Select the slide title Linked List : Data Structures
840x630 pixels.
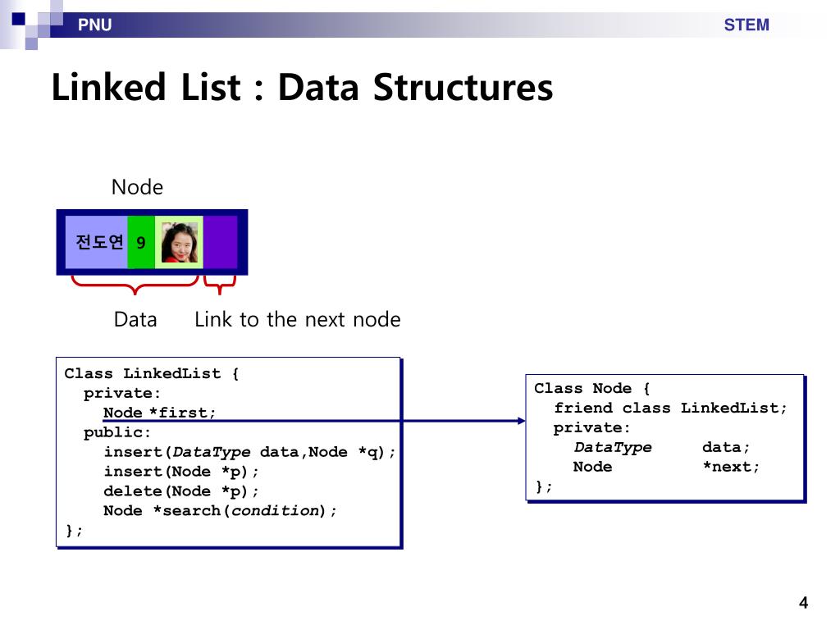click(302, 87)
